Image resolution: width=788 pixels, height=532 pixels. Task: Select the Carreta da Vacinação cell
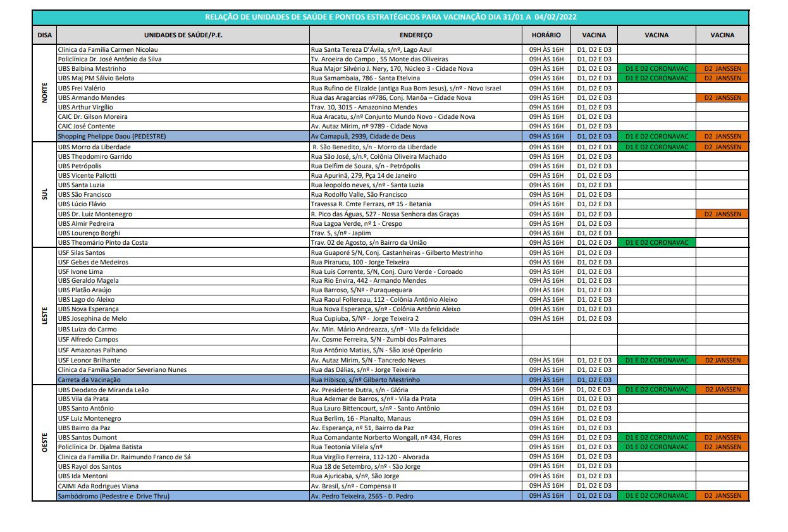[x=182, y=380]
